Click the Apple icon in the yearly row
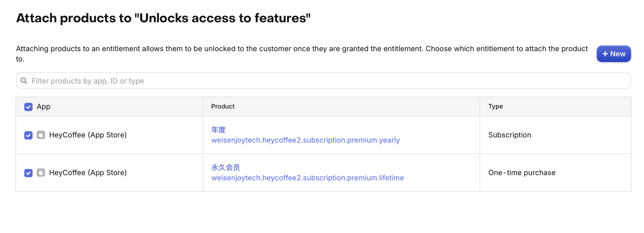644x233 pixels. [41, 135]
